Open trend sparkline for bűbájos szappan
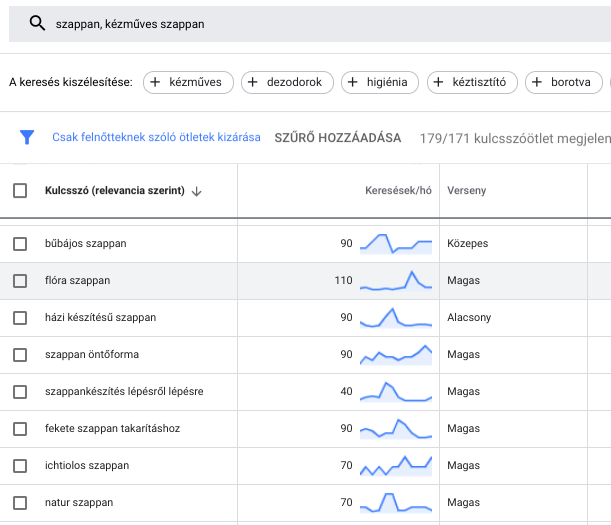611x525 pixels. point(396,244)
